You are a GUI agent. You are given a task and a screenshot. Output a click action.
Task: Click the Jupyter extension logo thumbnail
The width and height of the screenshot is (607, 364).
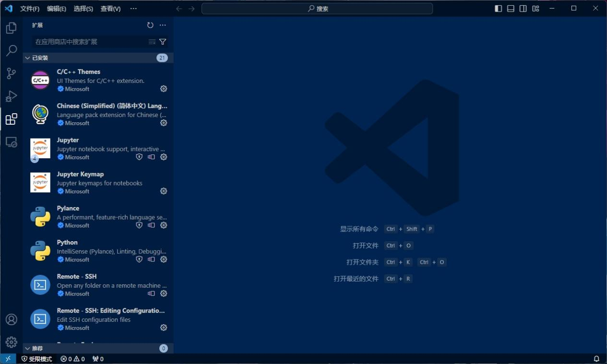pos(40,149)
